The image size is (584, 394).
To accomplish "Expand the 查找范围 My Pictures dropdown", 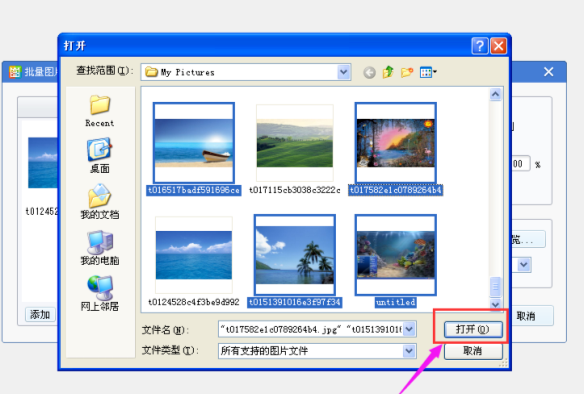I will tap(343, 72).
